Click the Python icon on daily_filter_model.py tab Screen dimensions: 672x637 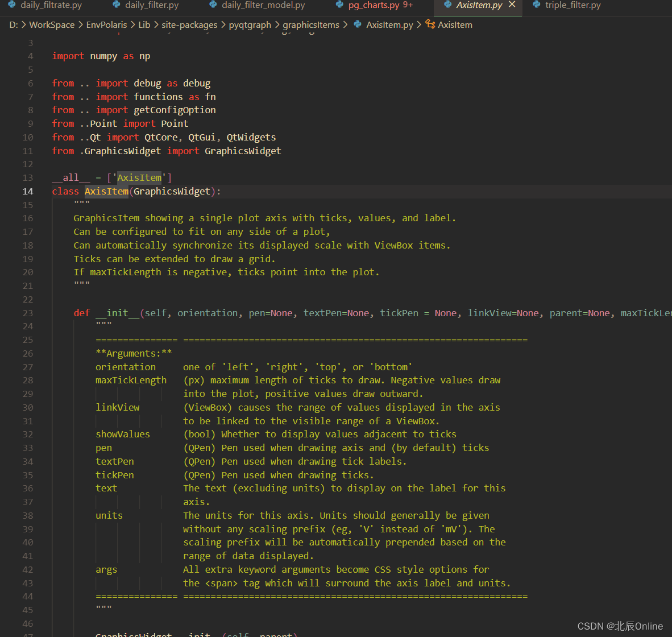[213, 5]
